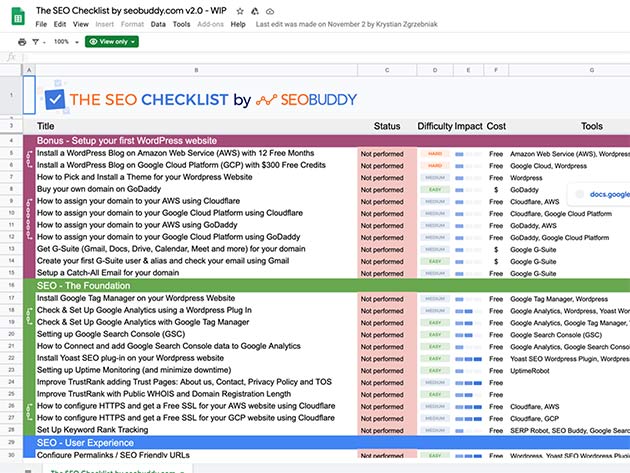Open the Google Sheets home icon
Image resolution: width=630 pixels, height=473 pixels.
tap(18, 17)
